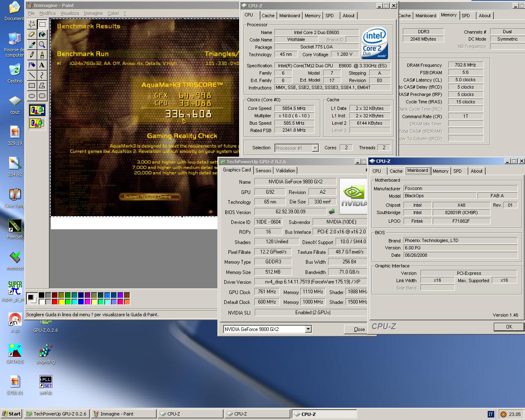This screenshot has height=420, width=525.
Task: Pick the Rectangle shape tool
Action: pyautogui.click(x=32, y=86)
